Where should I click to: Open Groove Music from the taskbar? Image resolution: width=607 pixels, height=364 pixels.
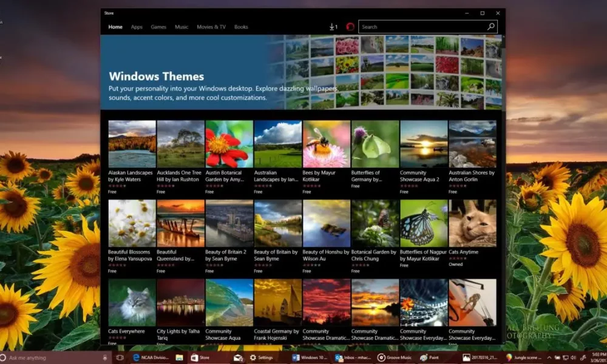pyautogui.click(x=395, y=357)
